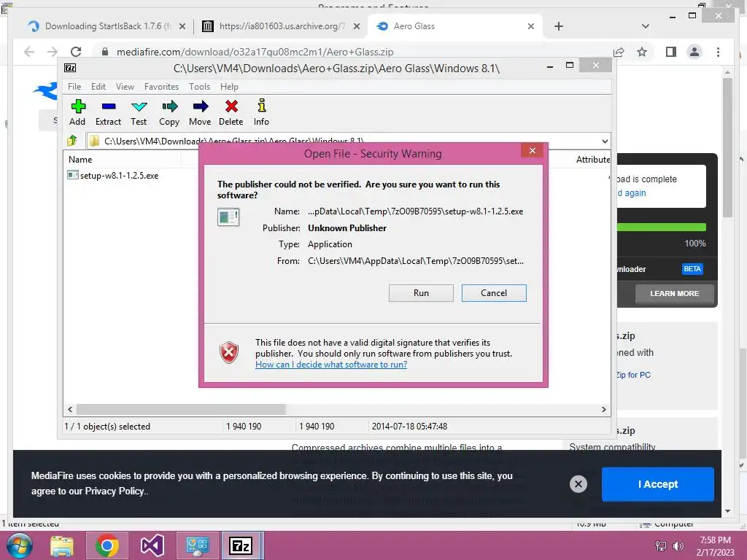Image resolution: width=747 pixels, height=560 pixels.
Task: Open File Explorer from the taskbar
Action: (63, 545)
